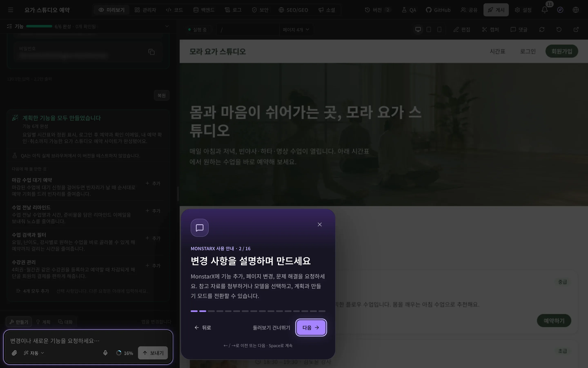
Task: Open preview in new window icon
Action: 576,29
